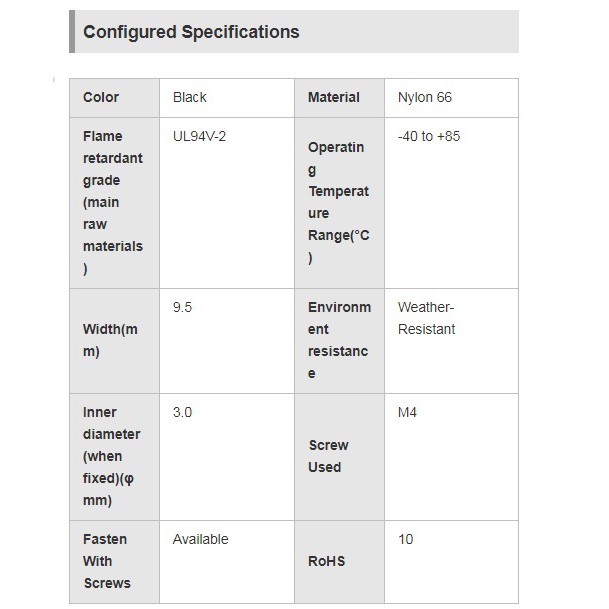Select the -40 to +85 value

pyautogui.click(x=429, y=136)
